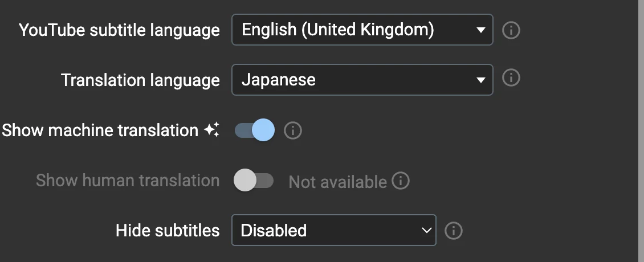Click the Not available text
The width and height of the screenshot is (644, 262).
coord(337,182)
